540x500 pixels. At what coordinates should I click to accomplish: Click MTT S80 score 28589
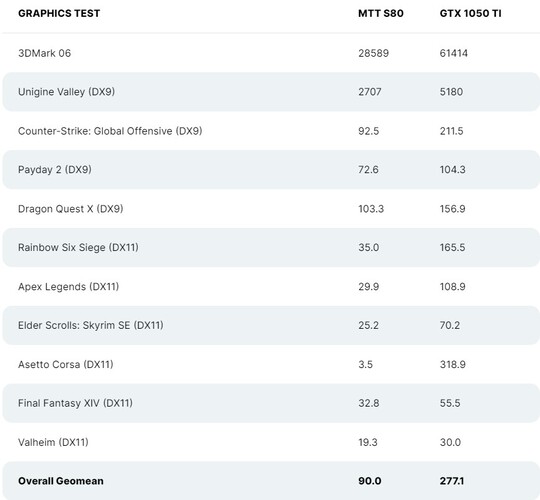373,53
